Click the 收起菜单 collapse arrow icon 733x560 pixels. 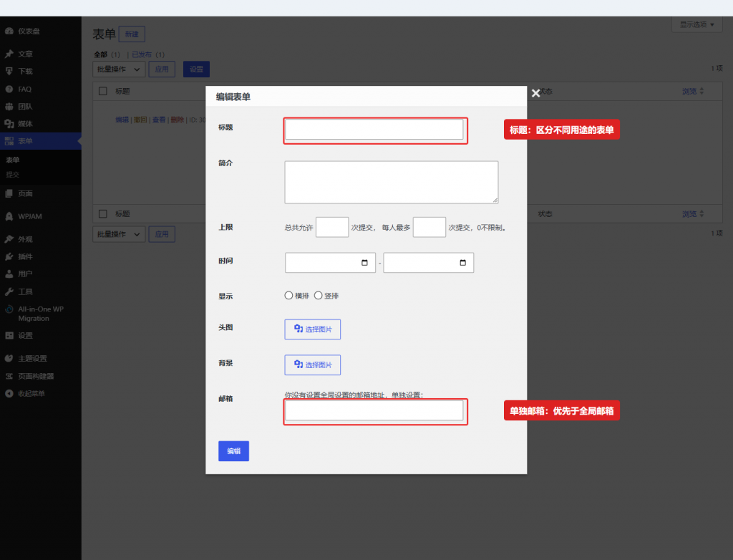pos(9,393)
